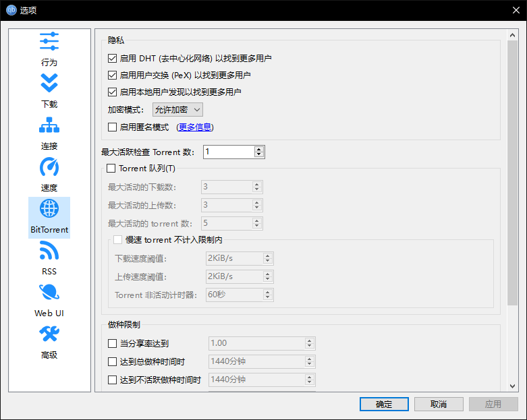Decrease 最大活跃检查 Torrent 数 with down arrow

[x=259, y=155]
